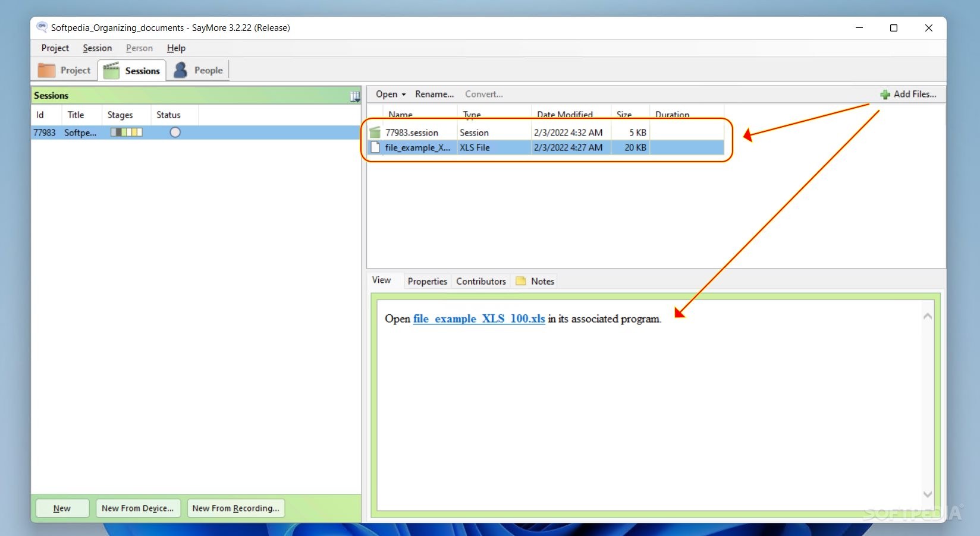The image size is (980, 536).
Task: Click the Softpe... session title cell
Action: pyautogui.click(x=80, y=133)
